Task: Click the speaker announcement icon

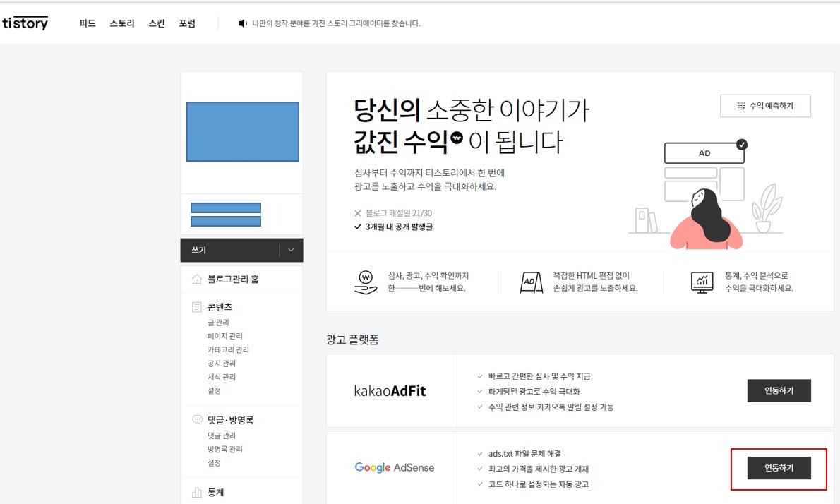Action: point(243,23)
